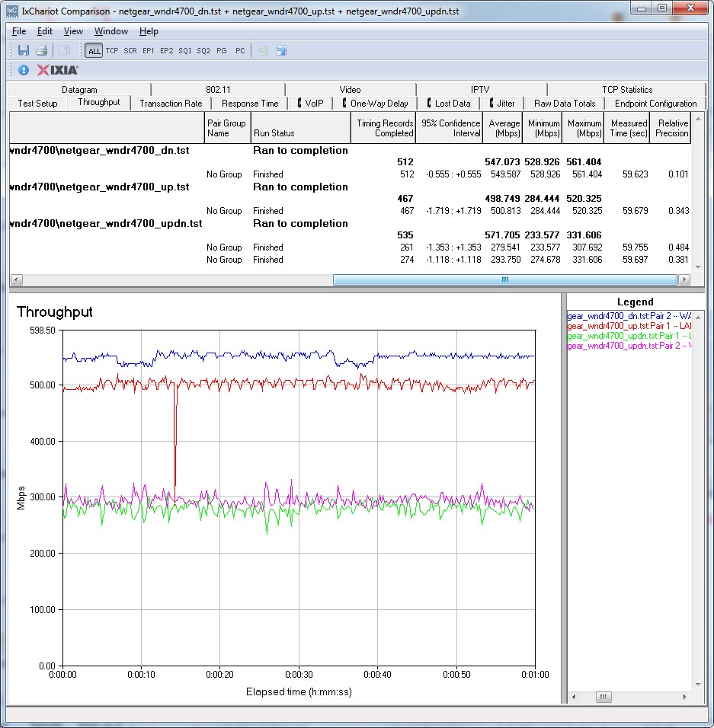Click the table's horizontal scrollbar thumb

[505, 279]
